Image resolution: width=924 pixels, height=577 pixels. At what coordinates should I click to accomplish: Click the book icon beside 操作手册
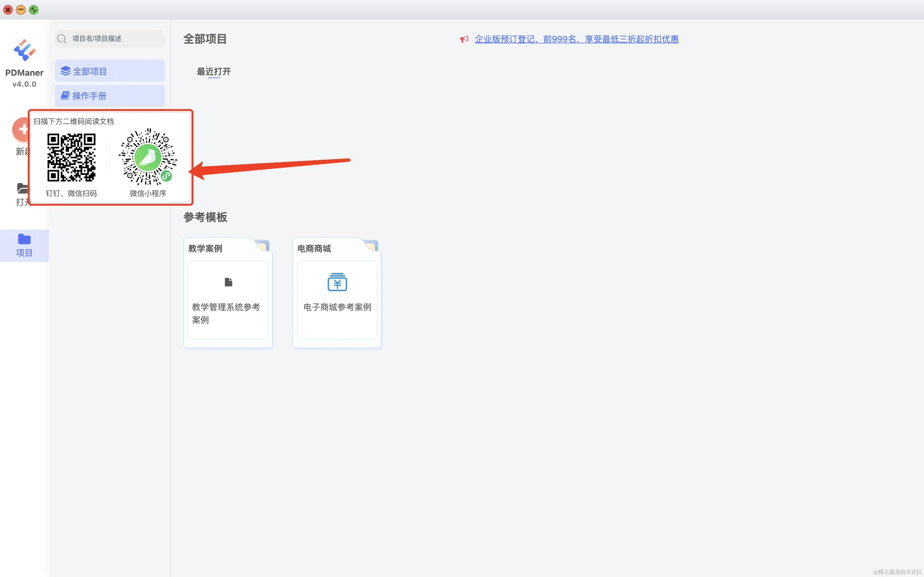[65, 95]
